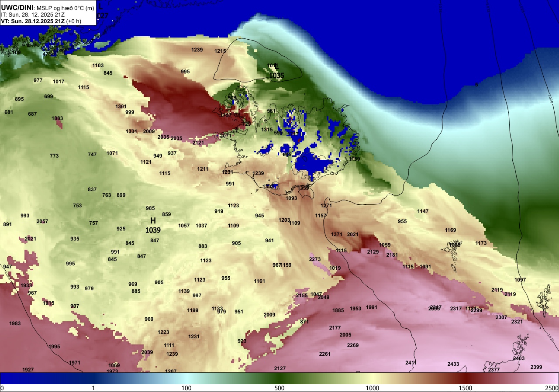Click the colorbar at the 500 tick

[279, 378]
